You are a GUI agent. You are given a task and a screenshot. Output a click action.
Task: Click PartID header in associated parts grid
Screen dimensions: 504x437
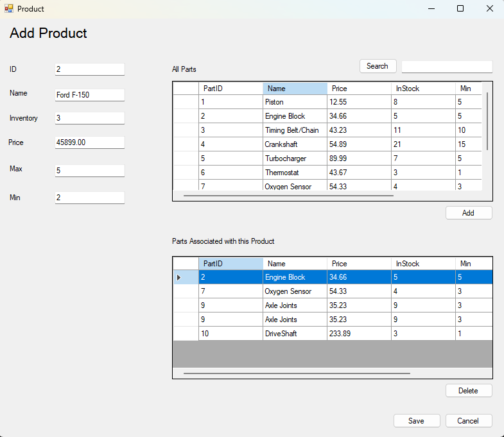pos(230,264)
